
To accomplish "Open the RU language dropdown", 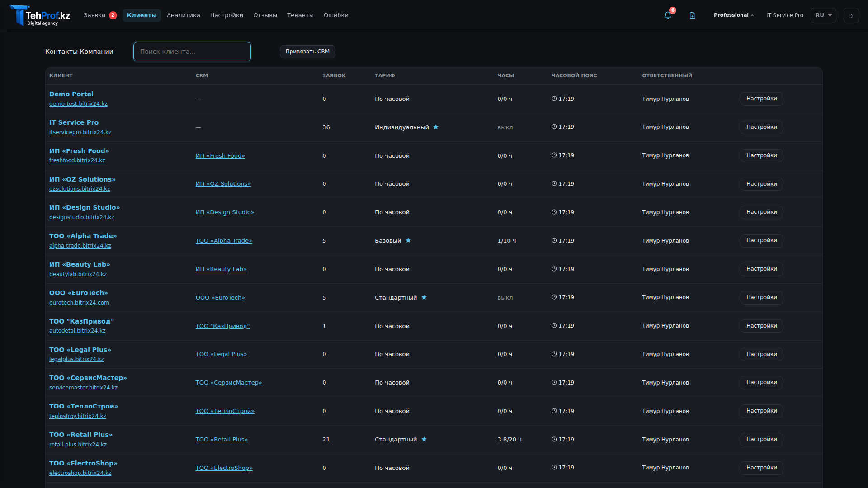I will point(823,15).
